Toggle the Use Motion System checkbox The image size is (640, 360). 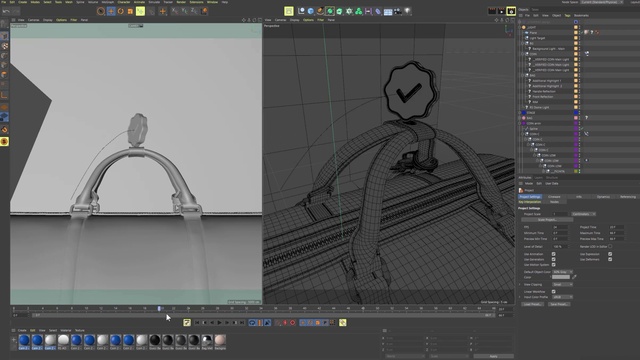(x=553, y=264)
